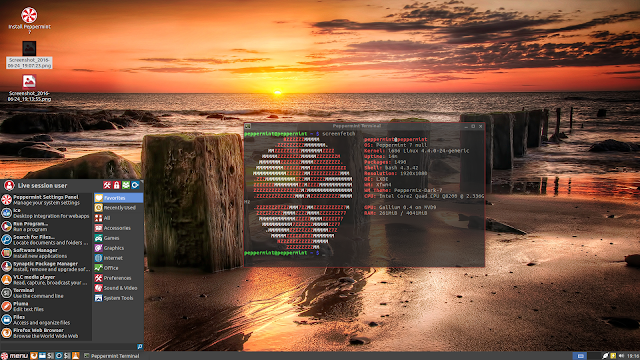
Task: Click the lock screen icon in menu header
Action: pyautogui.click(x=117, y=185)
